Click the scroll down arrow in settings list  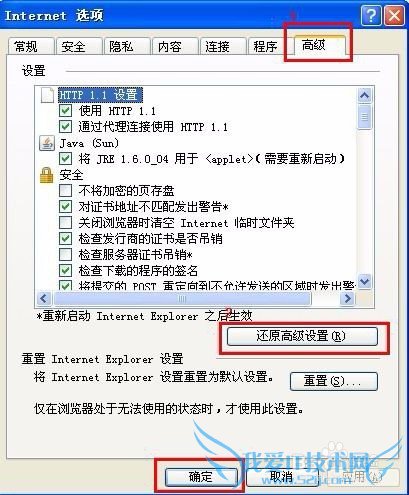[364, 281]
